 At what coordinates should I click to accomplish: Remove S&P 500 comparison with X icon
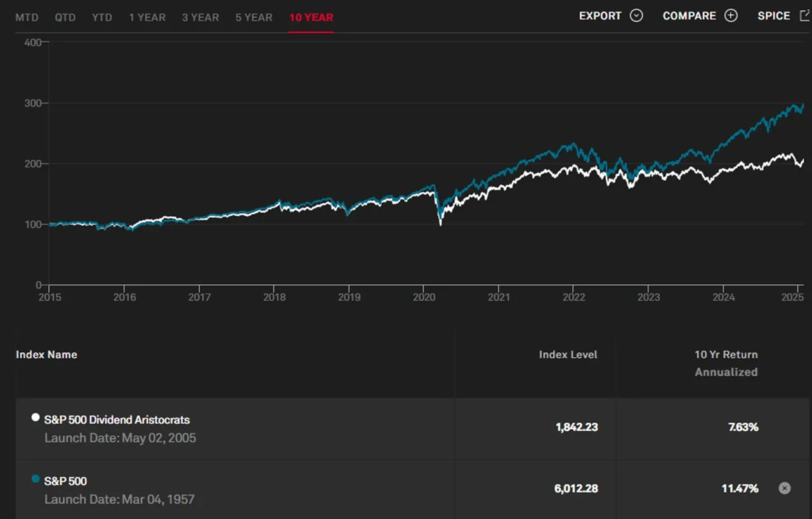[x=785, y=488]
